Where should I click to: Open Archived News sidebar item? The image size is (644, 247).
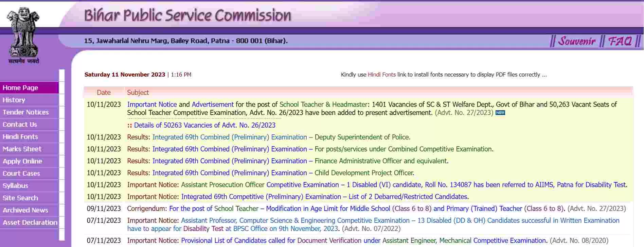[29, 210]
